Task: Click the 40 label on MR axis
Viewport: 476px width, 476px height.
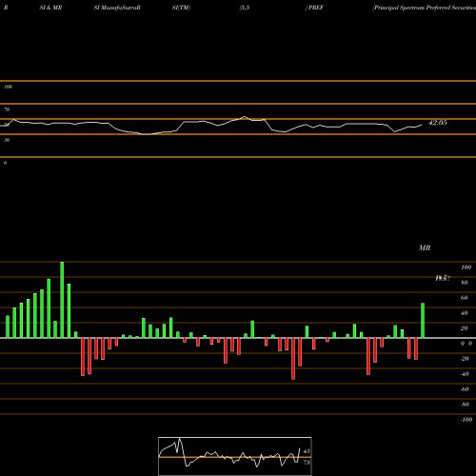Action: 465,313
